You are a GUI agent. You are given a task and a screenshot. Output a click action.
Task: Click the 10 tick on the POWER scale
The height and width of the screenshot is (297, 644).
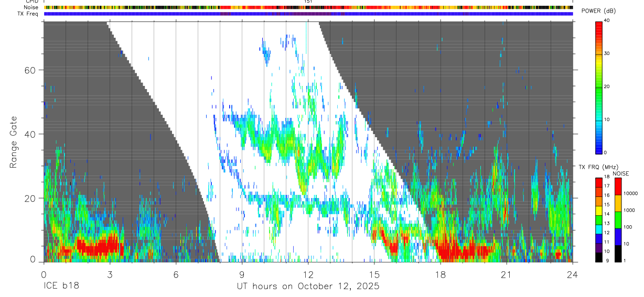click(x=608, y=119)
